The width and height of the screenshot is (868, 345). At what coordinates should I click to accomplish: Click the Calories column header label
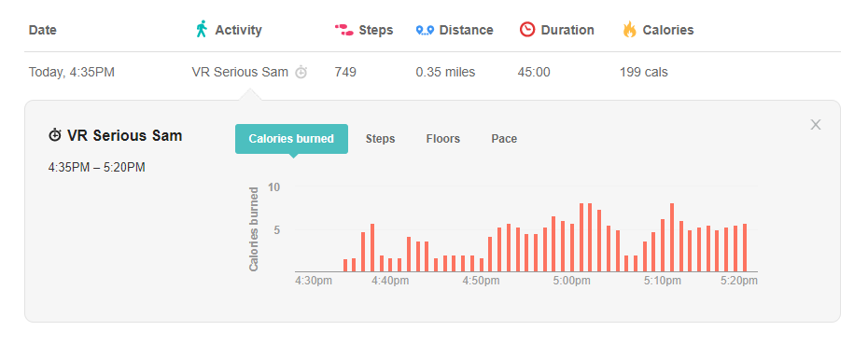click(x=667, y=30)
